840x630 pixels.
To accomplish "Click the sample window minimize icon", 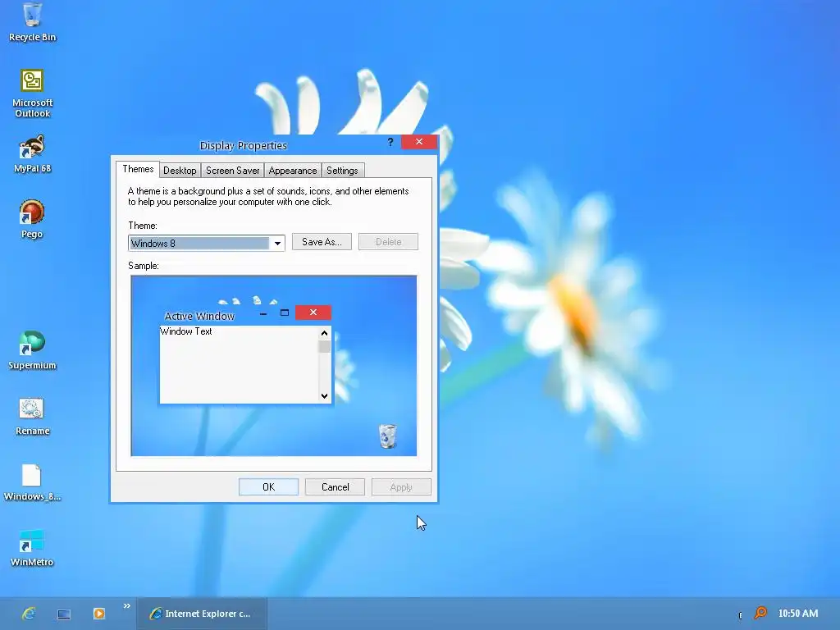I will click(263, 313).
